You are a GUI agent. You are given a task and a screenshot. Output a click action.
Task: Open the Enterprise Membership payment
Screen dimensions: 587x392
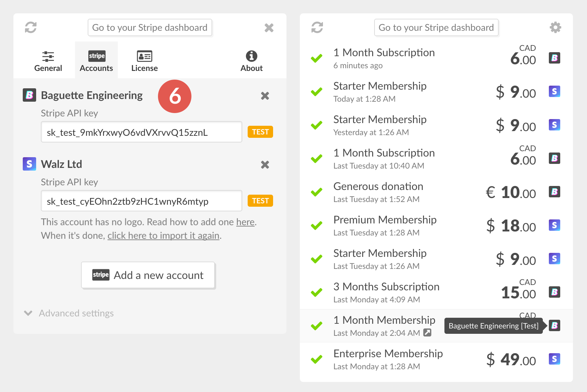pyautogui.click(x=436, y=359)
